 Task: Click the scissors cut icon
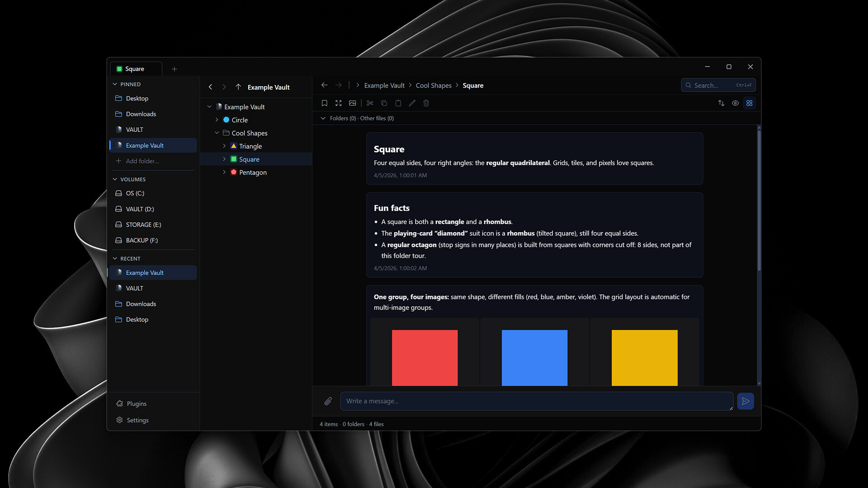(370, 103)
